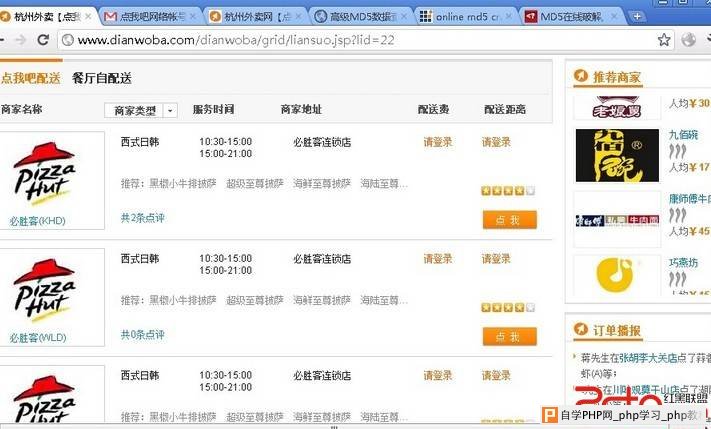Click the 服务时间 column header
Screen dimensions: 711x429
tap(214, 109)
